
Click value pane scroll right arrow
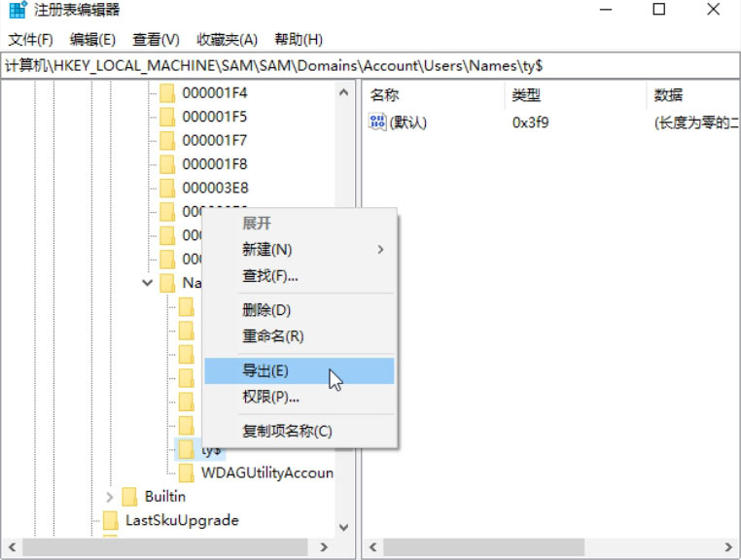click(728, 547)
